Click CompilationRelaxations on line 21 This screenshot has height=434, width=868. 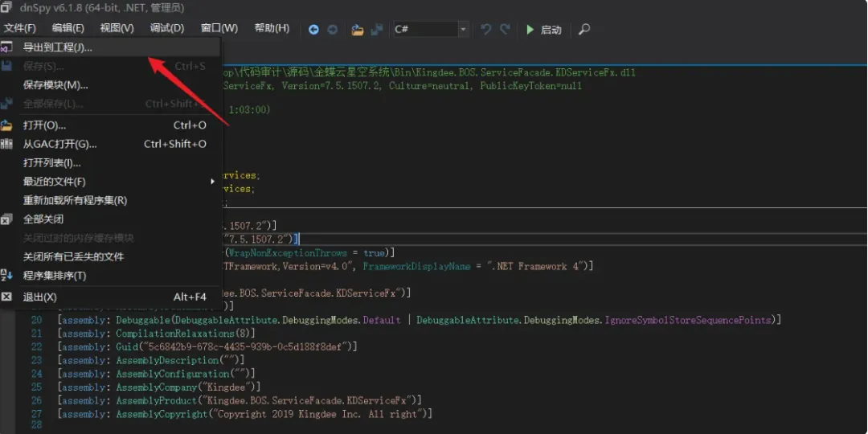click(175, 334)
